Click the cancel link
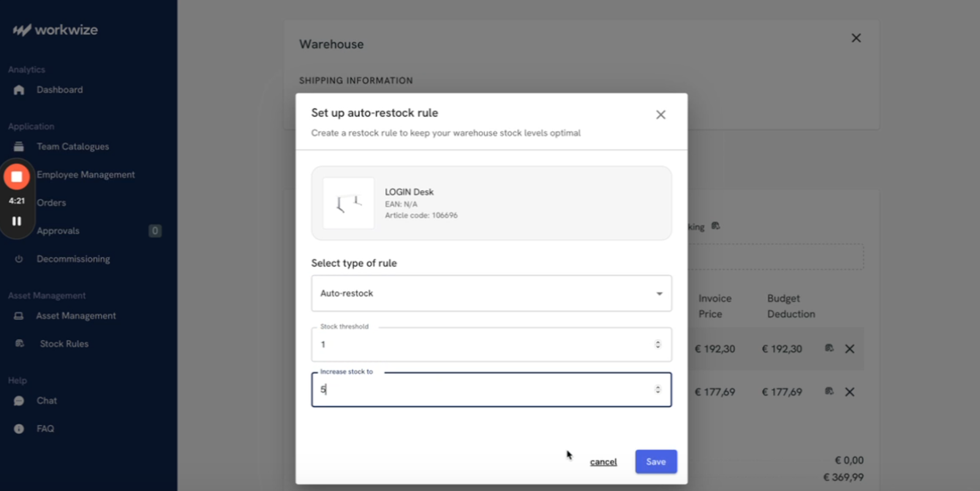The image size is (980, 491). click(x=603, y=462)
